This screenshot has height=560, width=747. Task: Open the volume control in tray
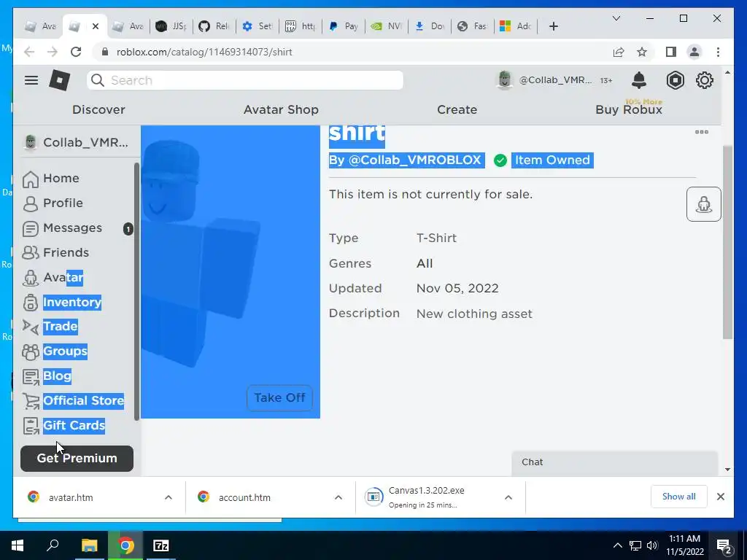coord(652,545)
